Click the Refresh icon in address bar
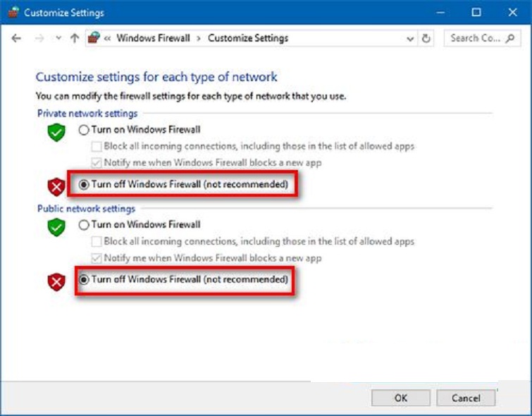This screenshot has width=532, height=416. [426, 39]
